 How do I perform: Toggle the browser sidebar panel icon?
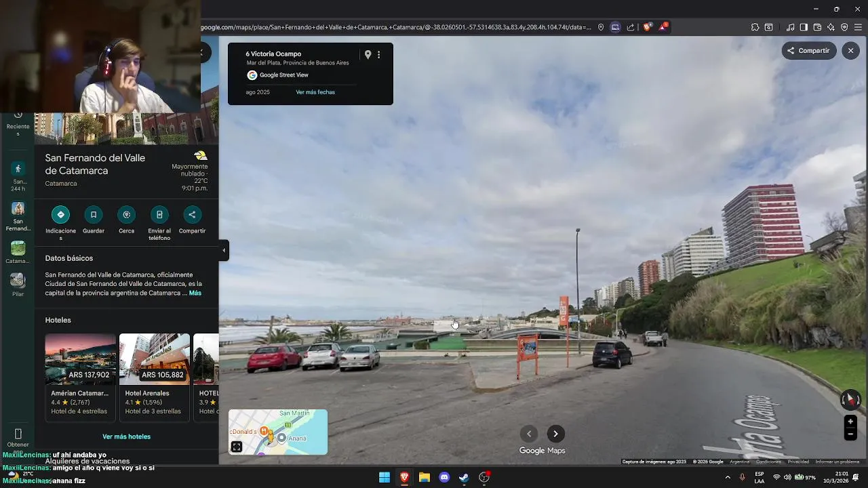pyautogui.click(x=804, y=27)
